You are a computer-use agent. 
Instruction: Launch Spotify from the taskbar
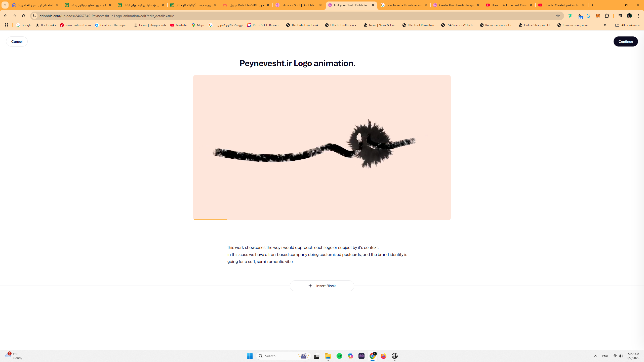point(339,356)
